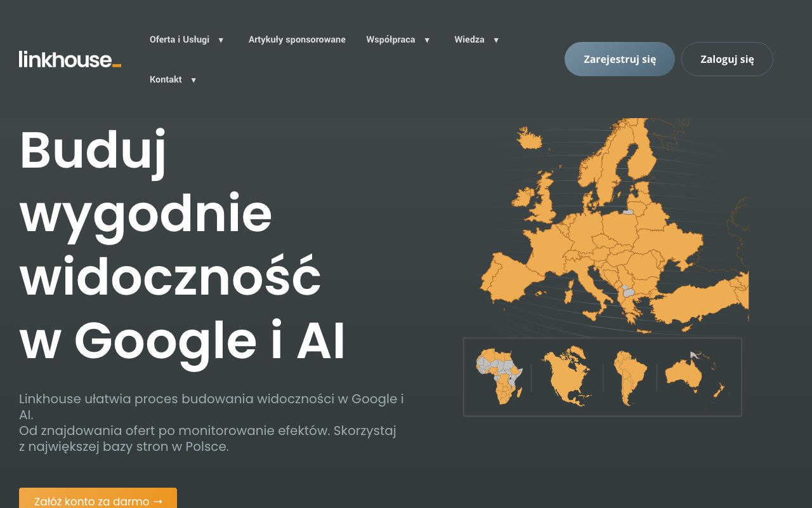Select the North America map thumbnail

click(x=566, y=377)
